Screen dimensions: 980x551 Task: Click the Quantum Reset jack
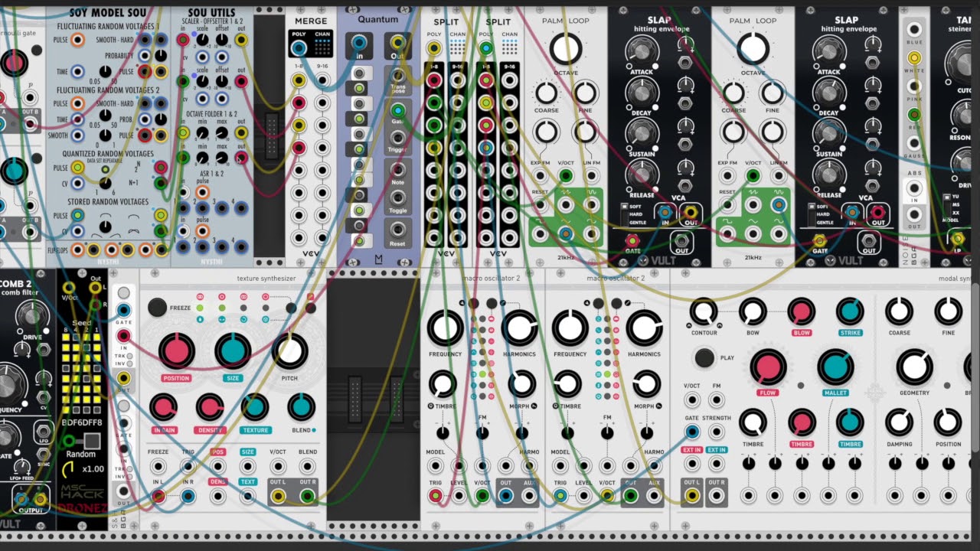(x=397, y=229)
